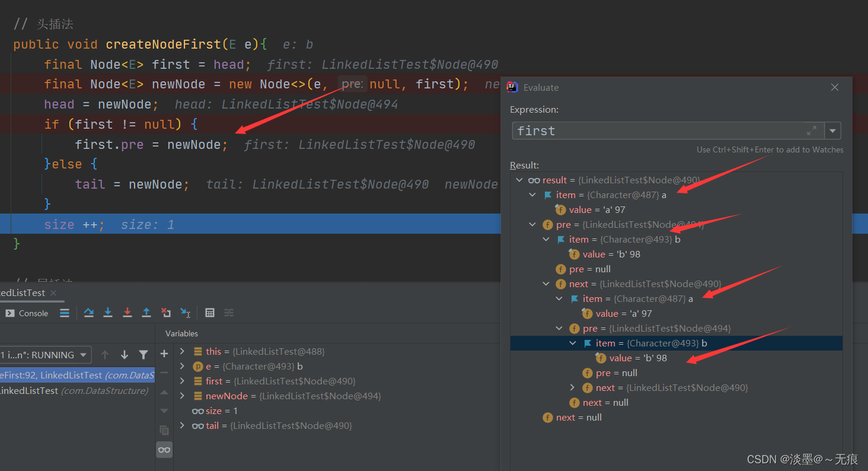Click the highlighted 'size ++;' code line

pyautogui.click(x=74, y=224)
